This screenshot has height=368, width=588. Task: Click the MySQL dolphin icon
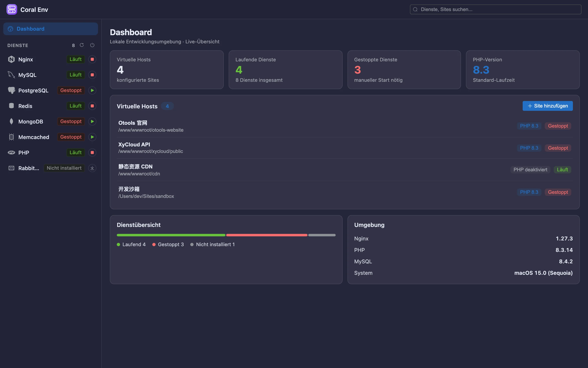[11, 75]
